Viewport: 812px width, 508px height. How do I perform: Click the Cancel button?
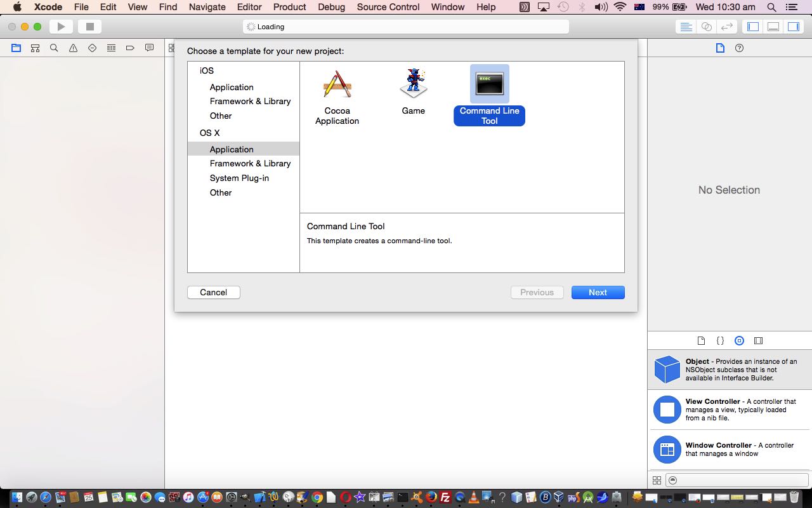[213, 292]
